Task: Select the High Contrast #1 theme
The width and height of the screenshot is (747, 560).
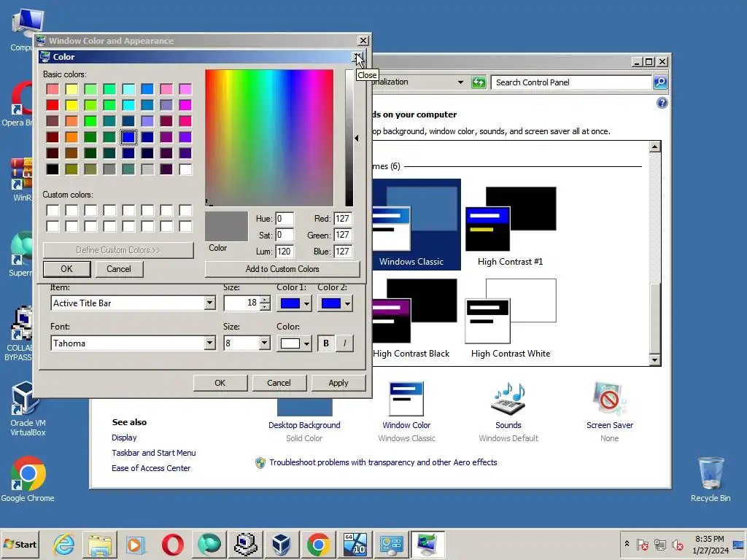Action: (x=510, y=226)
